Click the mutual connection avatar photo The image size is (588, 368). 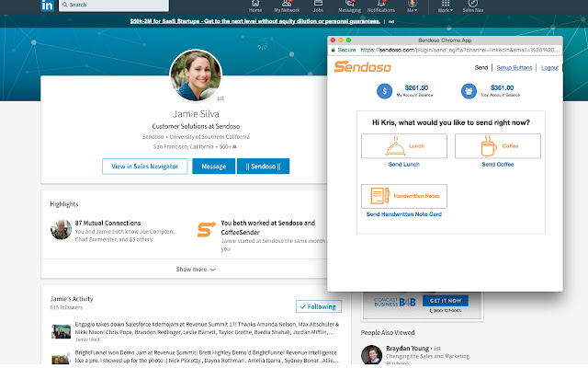[61, 229]
